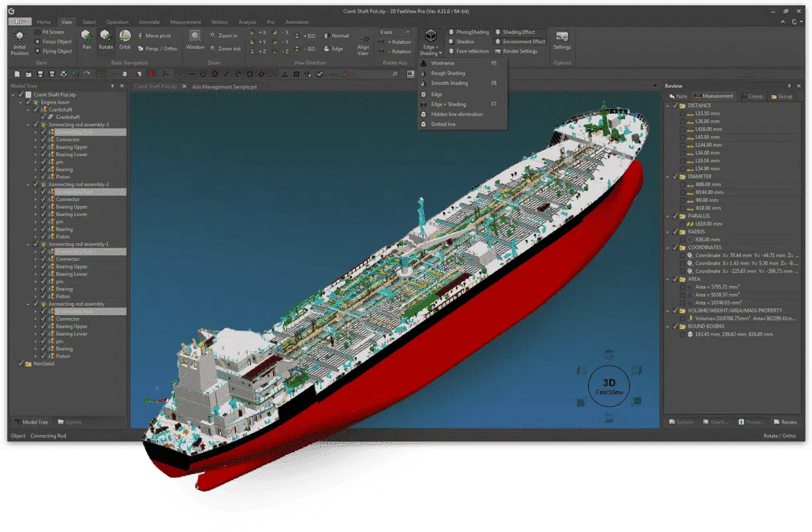This screenshot has width=812, height=532.
Task: Switch to -ISO view direction
Action: pos(305,49)
